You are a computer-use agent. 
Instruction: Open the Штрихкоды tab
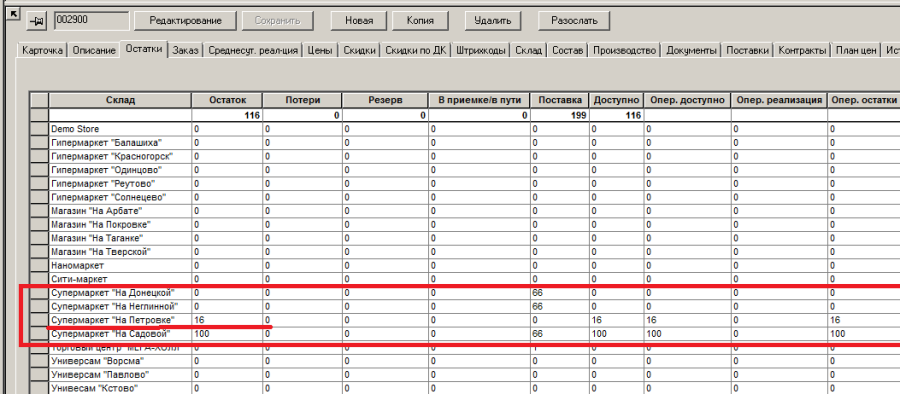point(481,51)
